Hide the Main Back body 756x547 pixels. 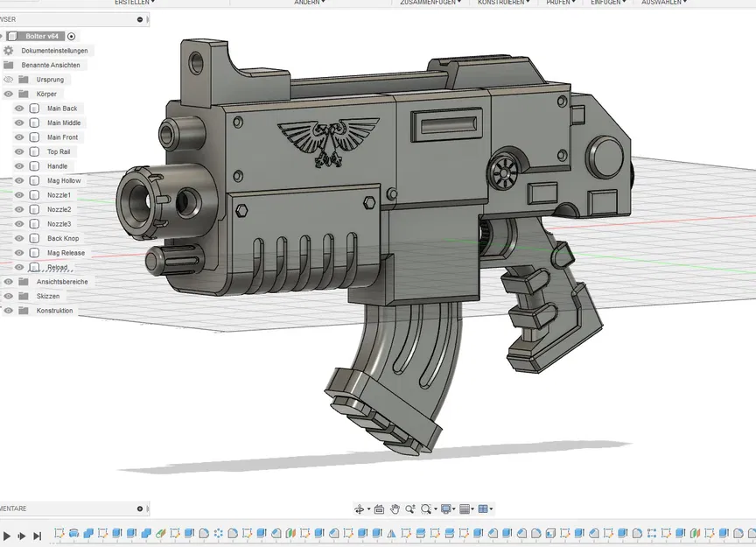point(18,109)
